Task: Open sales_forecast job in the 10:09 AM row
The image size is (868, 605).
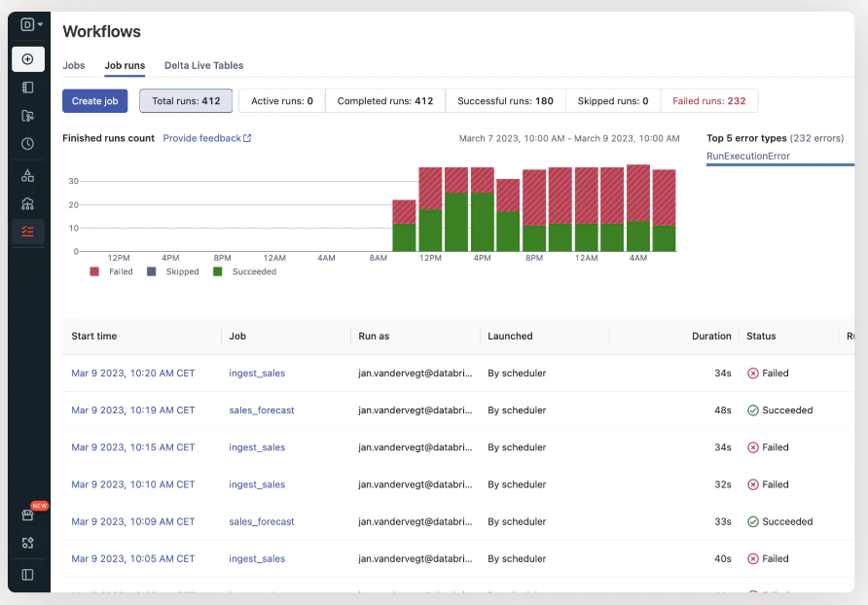Action: point(262,521)
